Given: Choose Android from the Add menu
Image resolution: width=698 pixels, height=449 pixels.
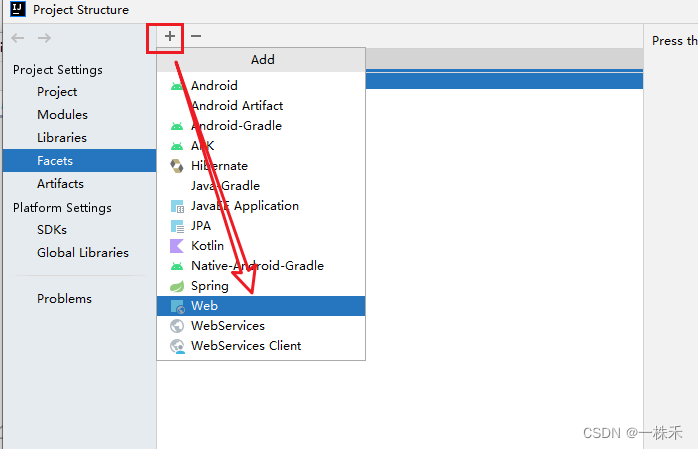Looking at the screenshot, I should [261, 85].
